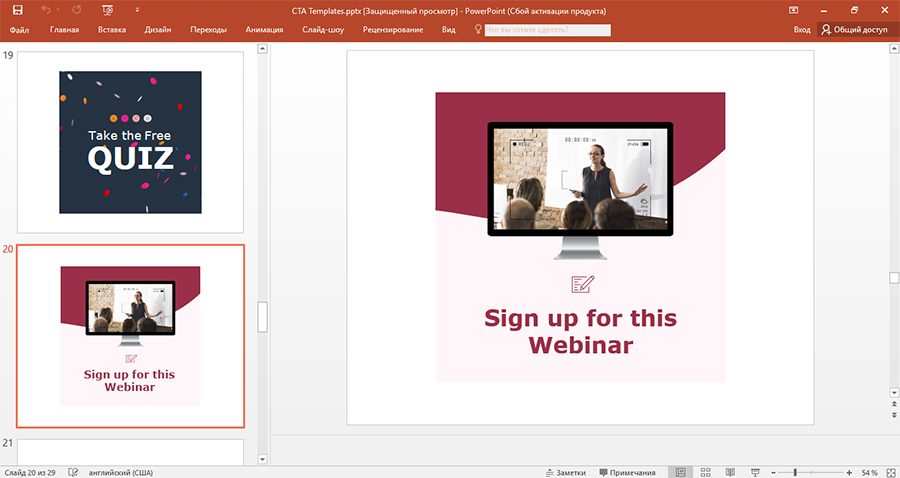Screen dimensions: 900x478
Task: Switch to Reading view icon
Action: point(730,472)
